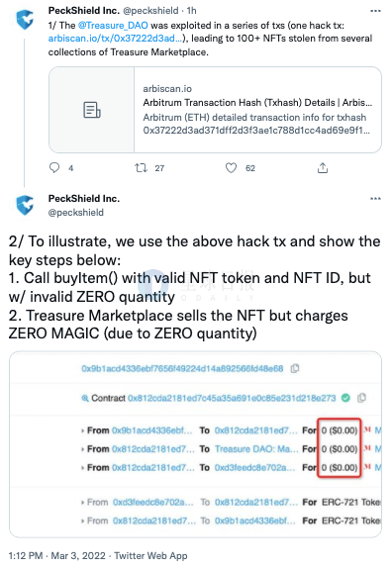The image size is (392, 570).
Task: Like the first PeckShield tweet
Action: point(231,167)
